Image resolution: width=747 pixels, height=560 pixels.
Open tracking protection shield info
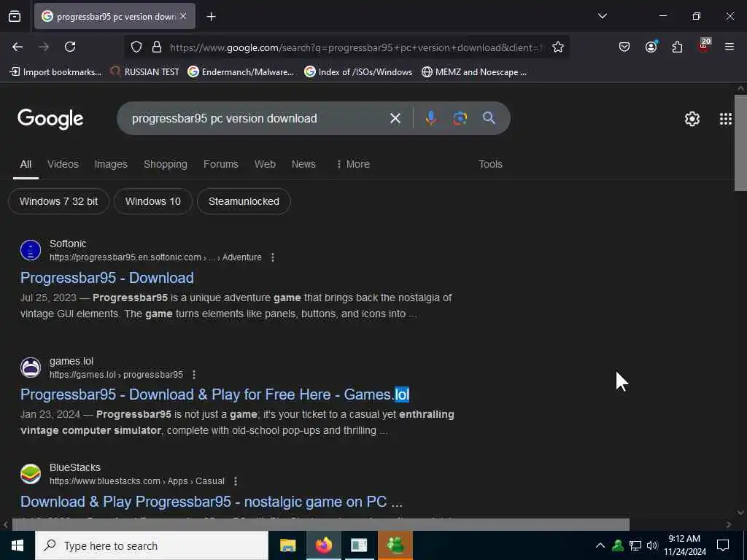(x=136, y=47)
